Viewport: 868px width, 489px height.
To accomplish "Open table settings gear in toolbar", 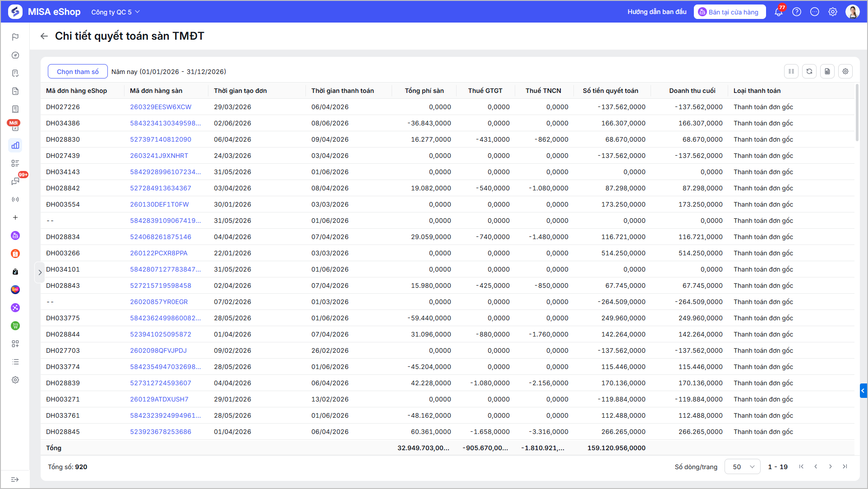I will tap(845, 71).
